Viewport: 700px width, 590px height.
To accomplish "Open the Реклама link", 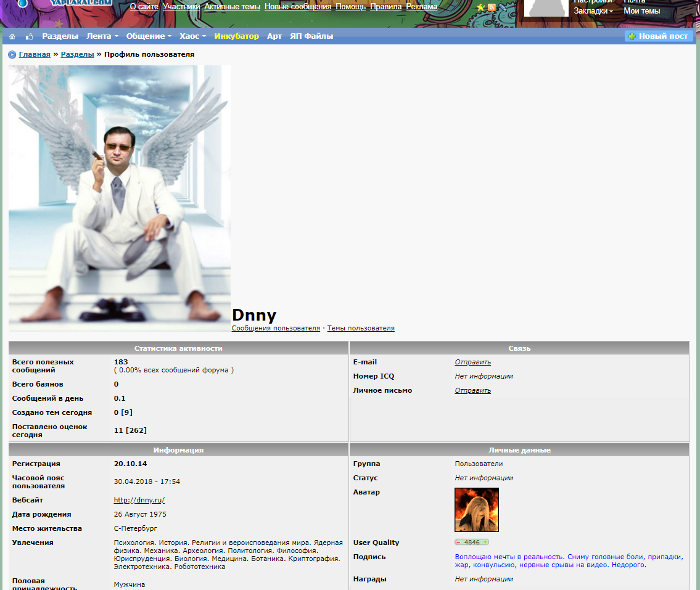I will click(421, 7).
